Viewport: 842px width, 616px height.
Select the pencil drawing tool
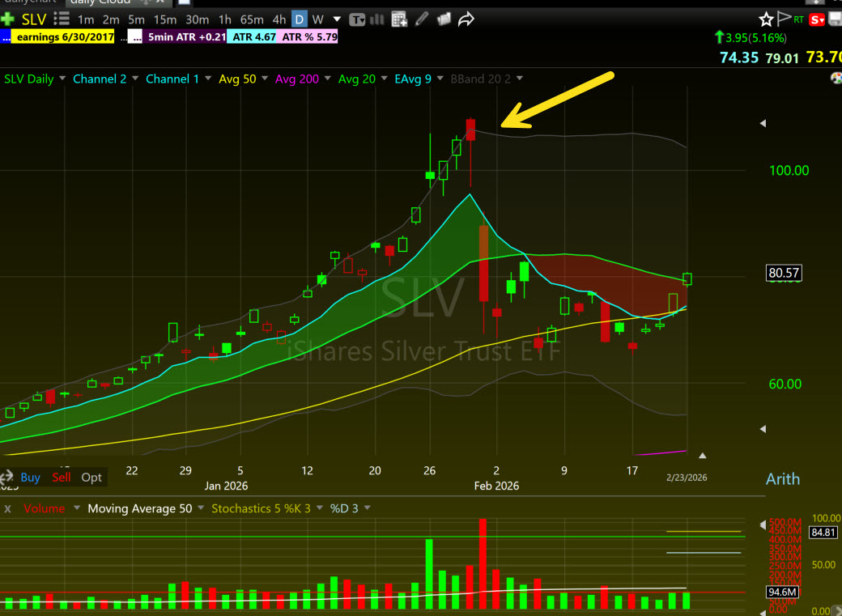coord(422,19)
